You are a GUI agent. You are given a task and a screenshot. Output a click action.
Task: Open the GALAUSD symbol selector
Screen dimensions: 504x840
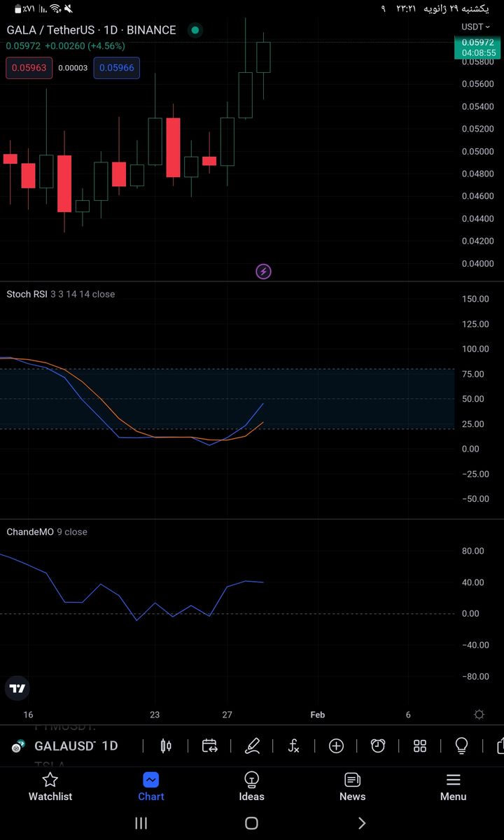pyautogui.click(x=64, y=746)
